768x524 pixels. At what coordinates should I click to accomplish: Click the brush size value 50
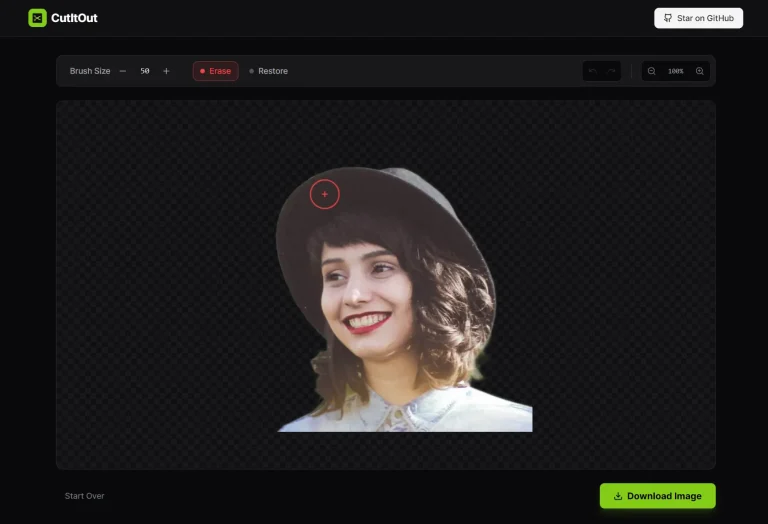pos(144,71)
